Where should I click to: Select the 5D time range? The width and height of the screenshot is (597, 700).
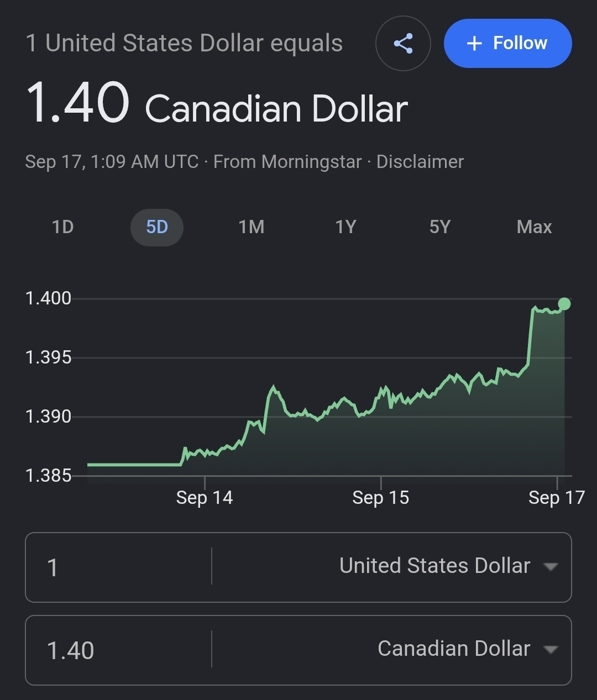point(157,227)
